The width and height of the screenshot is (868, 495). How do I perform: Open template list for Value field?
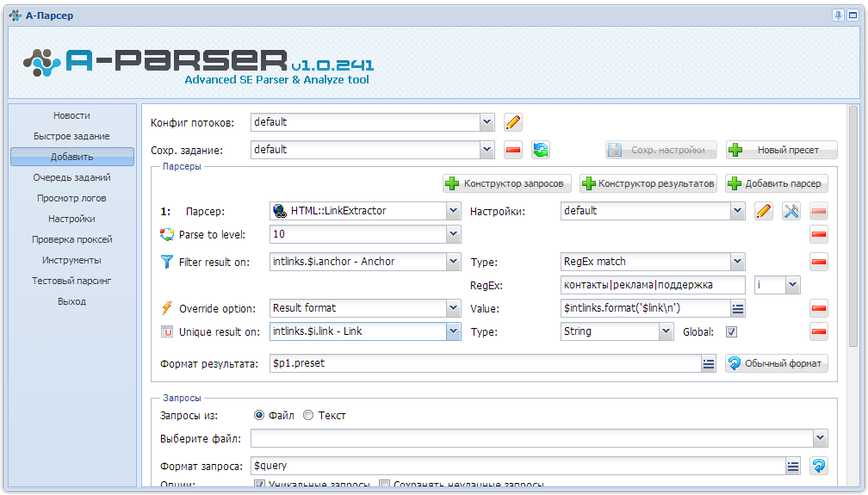(x=738, y=308)
